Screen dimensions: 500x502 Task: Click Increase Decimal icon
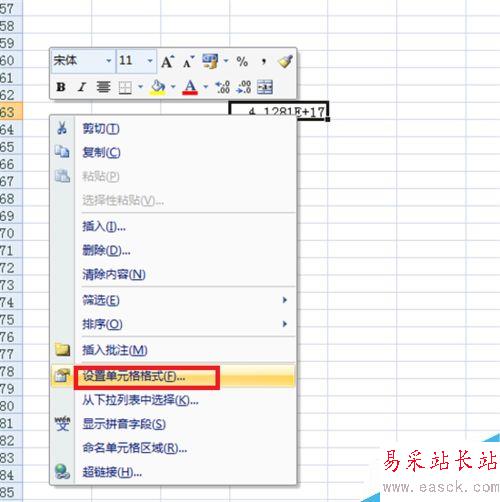point(223,87)
